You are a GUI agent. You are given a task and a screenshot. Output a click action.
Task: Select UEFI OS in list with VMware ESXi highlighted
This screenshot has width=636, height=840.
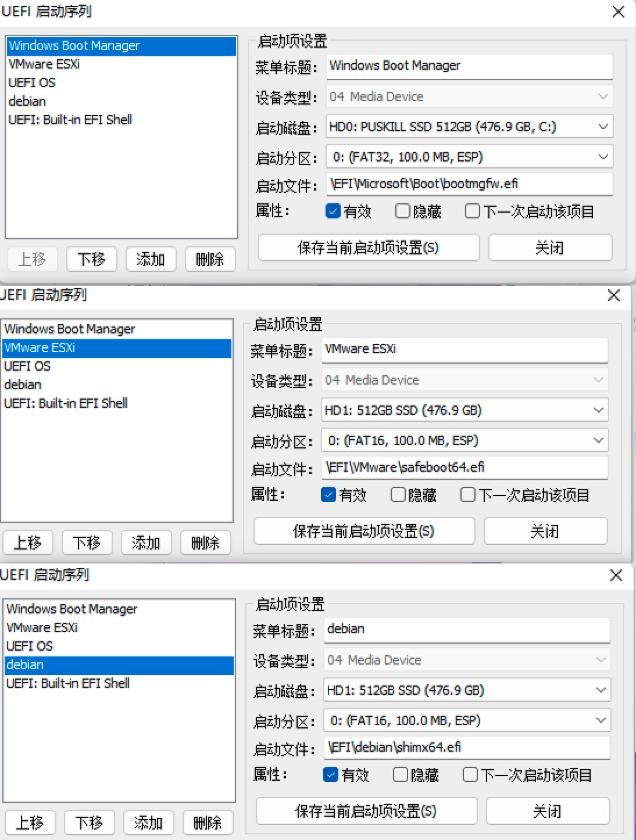tap(27, 366)
